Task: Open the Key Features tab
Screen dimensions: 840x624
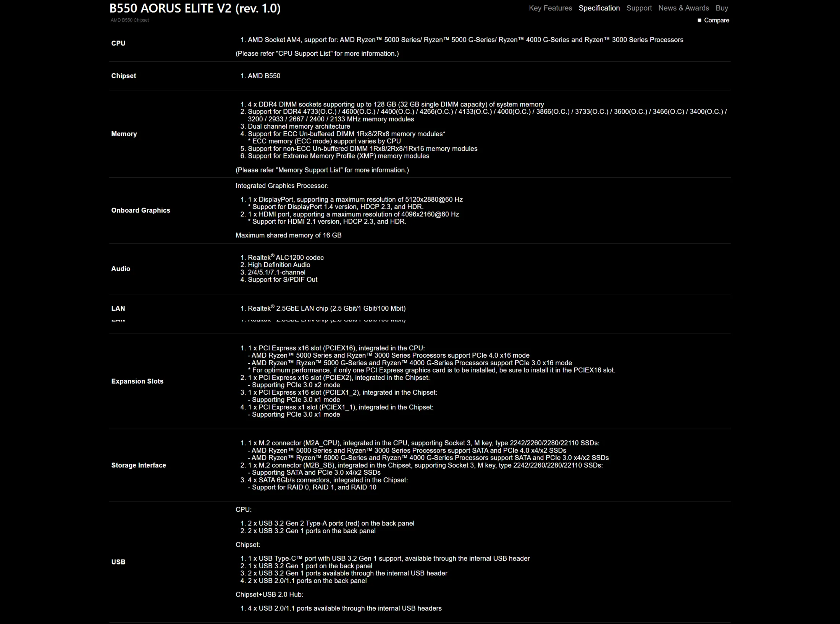Action: click(x=550, y=8)
